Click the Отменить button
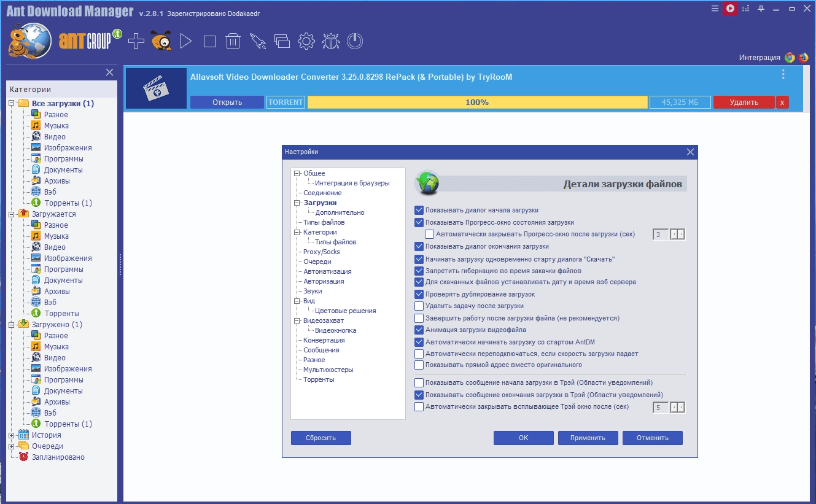 (x=652, y=438)
